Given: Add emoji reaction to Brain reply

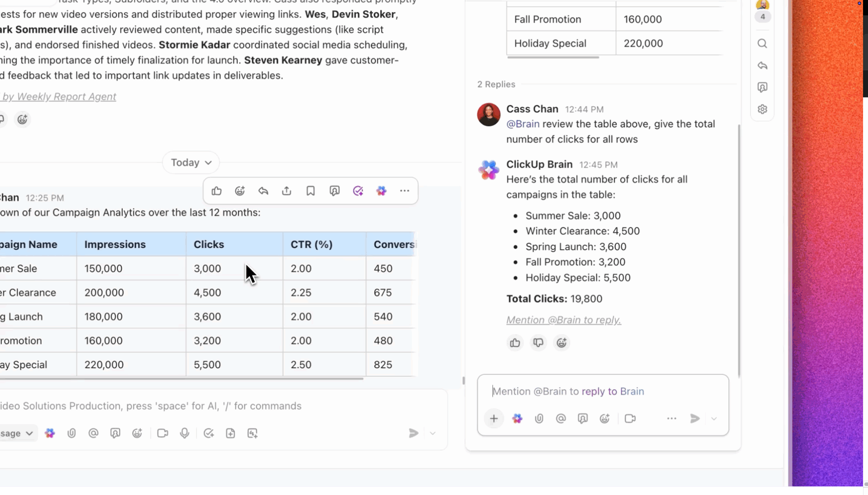Looking at the screenshot, I should pyautogui.click(x=561, y=343).
